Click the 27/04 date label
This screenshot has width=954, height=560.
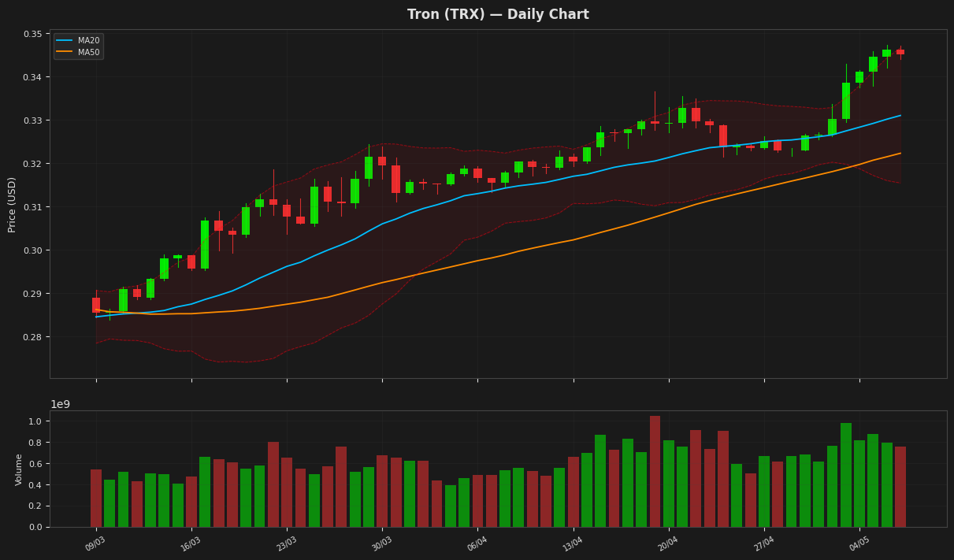(x=763, y=543)
